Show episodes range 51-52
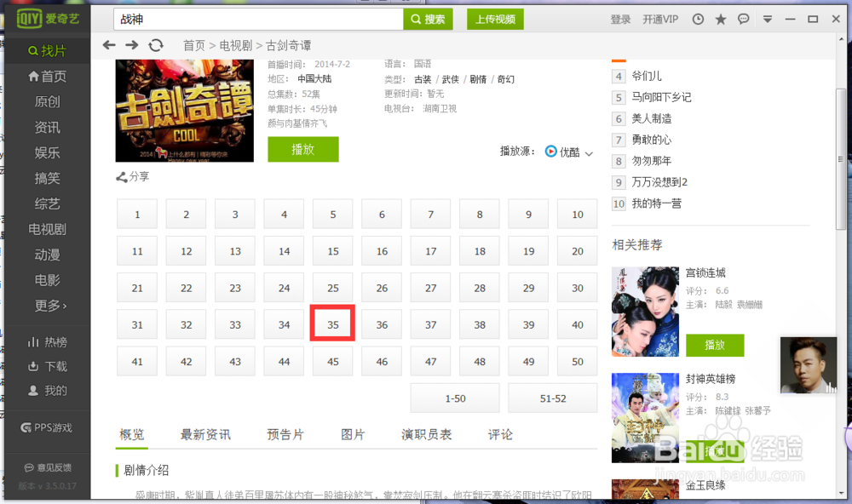852x504 pixels. pos(553,398)
